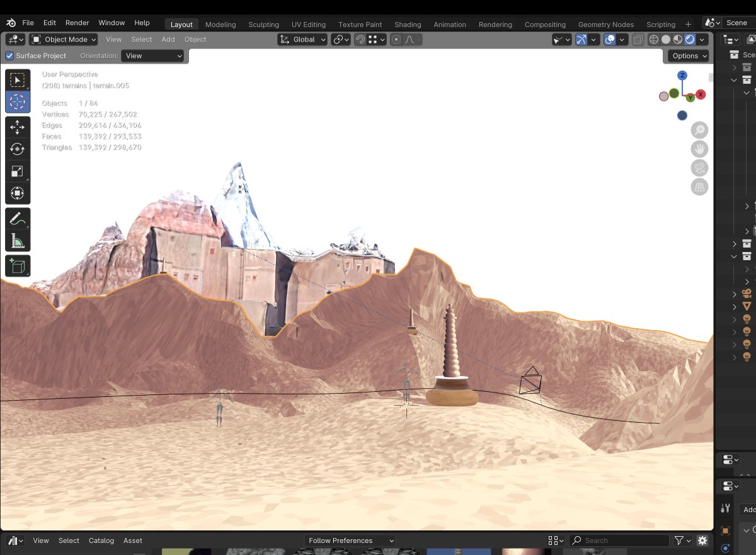Open the Object Mode dropdown
Viewport: 756px width, 555px height.
64,40
